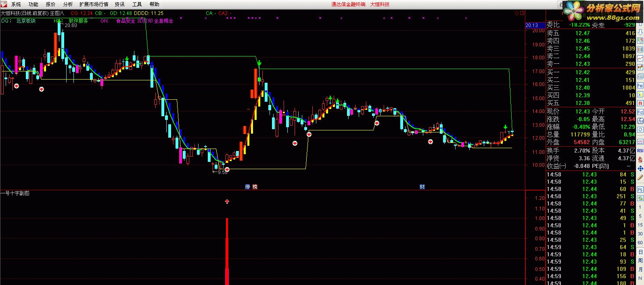The width and height of the screenshot is (644, 285).
Task: Click the down-arrow icon in right toolbar
Action: 640,33
